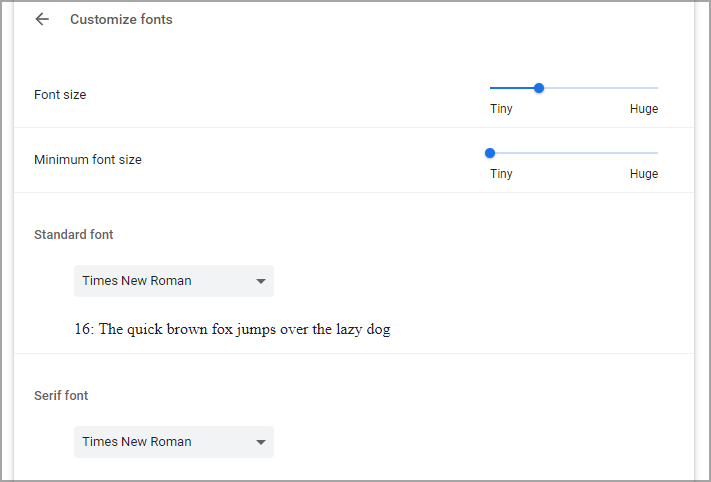711x482 pixels.
Task: Click the Tiny label under Minimum font size
Action: [x=501, y=174]
